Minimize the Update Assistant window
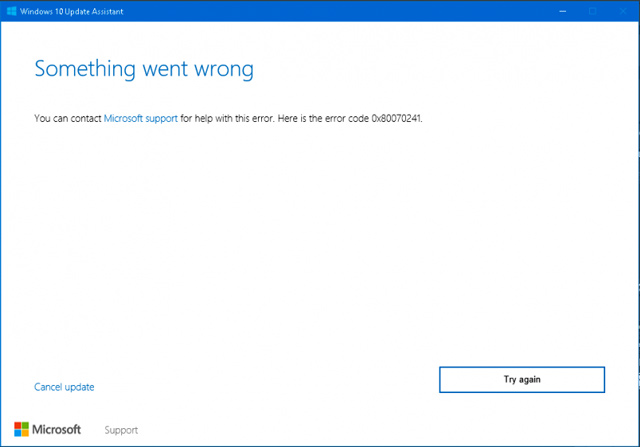 coord(563,11)
